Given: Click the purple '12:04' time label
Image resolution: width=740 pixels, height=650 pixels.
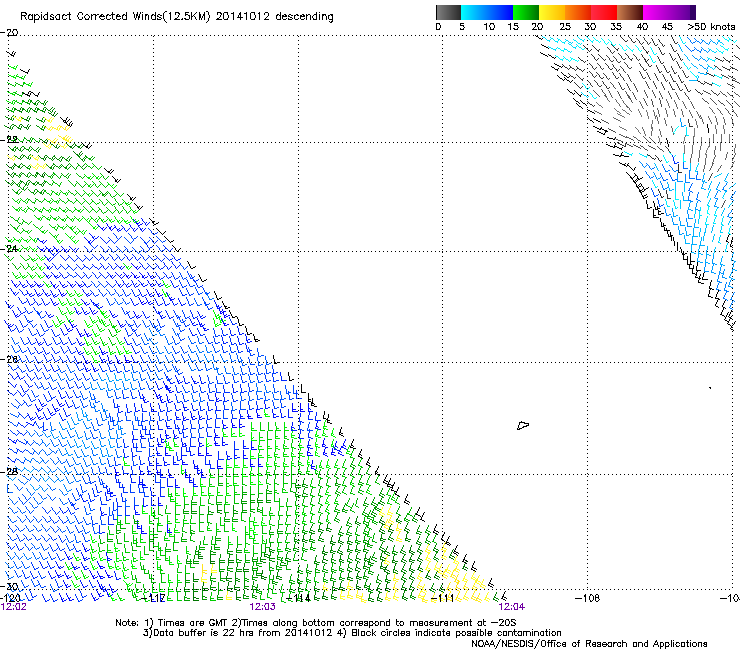Looking at the screenshot, I should coord(512,607).
